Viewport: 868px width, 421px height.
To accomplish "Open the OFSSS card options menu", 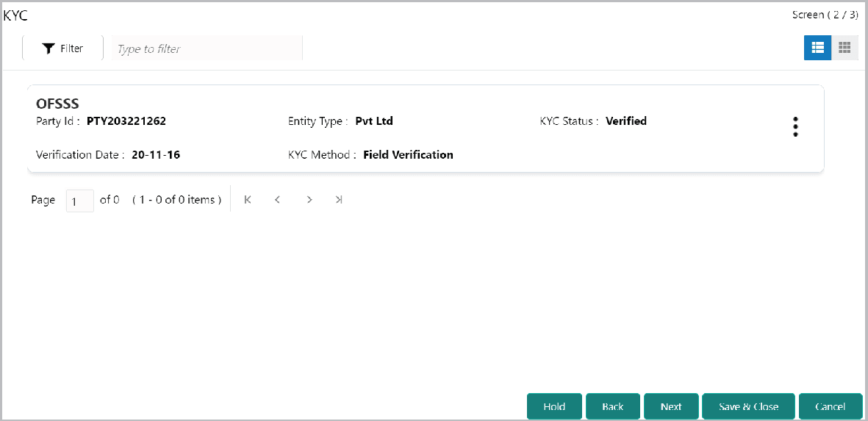I will coord(795,126).
